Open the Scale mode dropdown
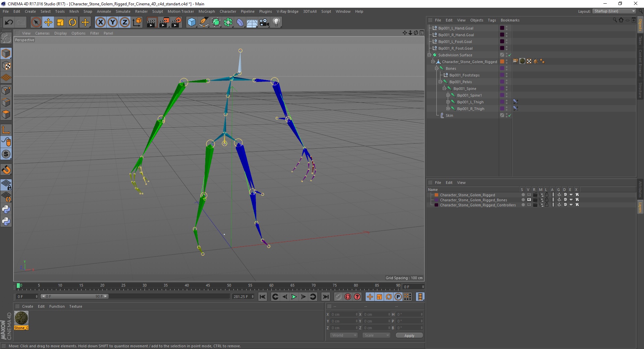The image size is (644, 349). [x=376, y=335]
